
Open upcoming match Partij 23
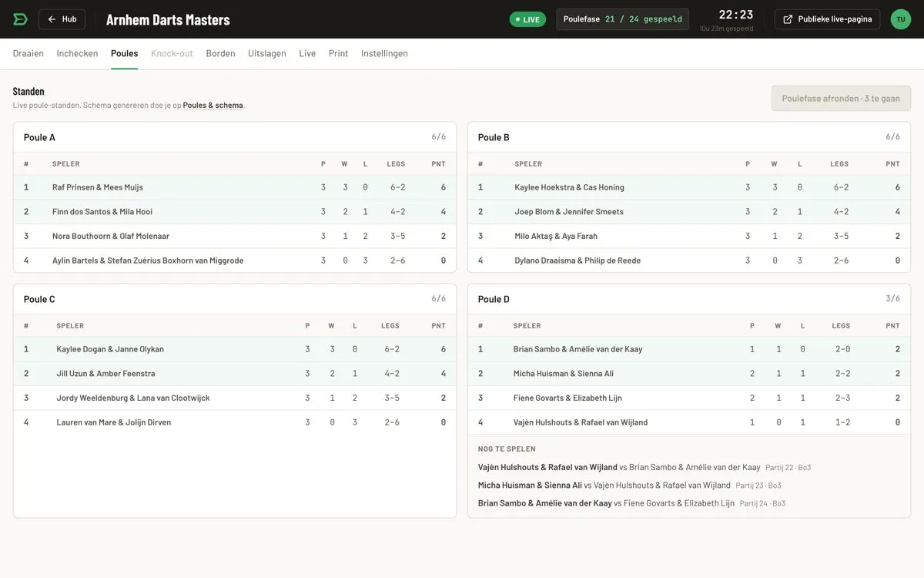(x=630, y=486)
